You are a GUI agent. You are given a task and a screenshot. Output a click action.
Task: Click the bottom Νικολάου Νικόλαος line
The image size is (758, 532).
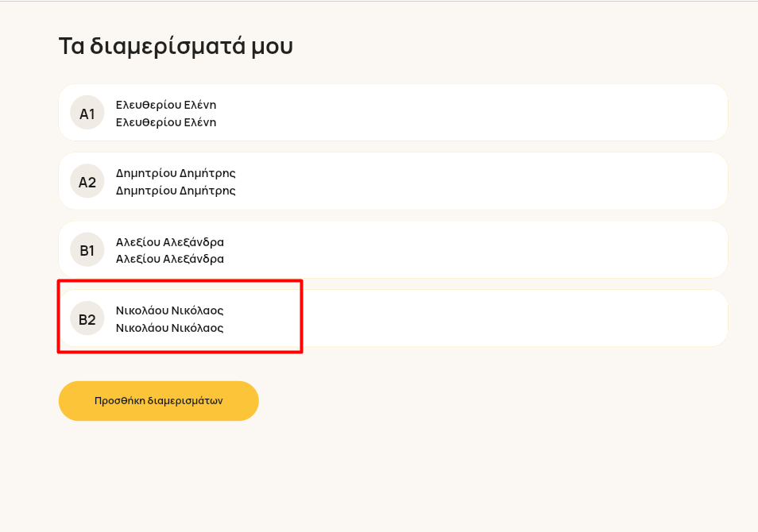(169, 328)
